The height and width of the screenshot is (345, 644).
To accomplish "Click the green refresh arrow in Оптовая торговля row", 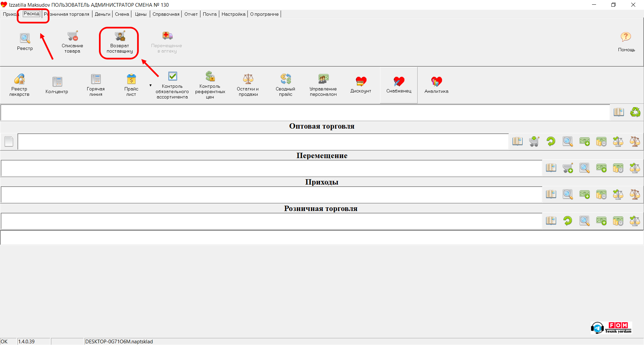I will pos(551,141).
